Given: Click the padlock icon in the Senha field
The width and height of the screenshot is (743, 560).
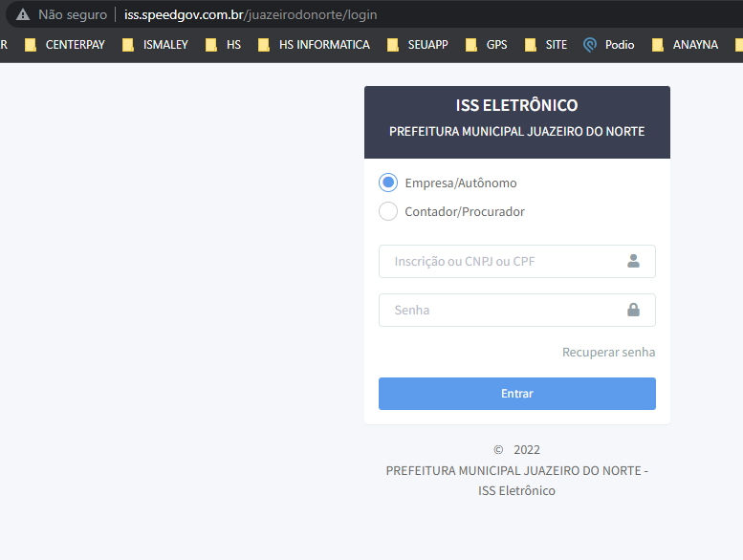Looking at the screenshot, I should click(x=634, y=310).
